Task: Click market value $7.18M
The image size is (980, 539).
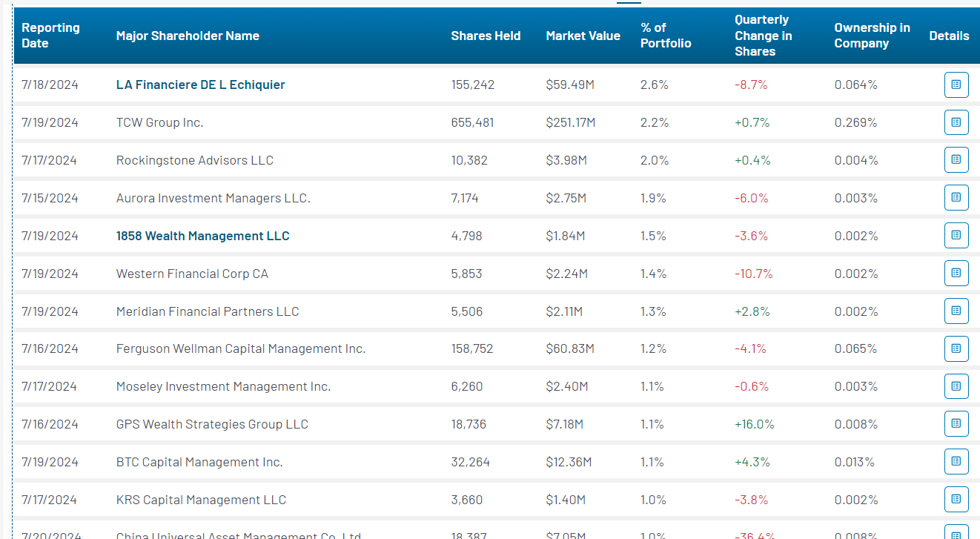Action: point(565,424)
